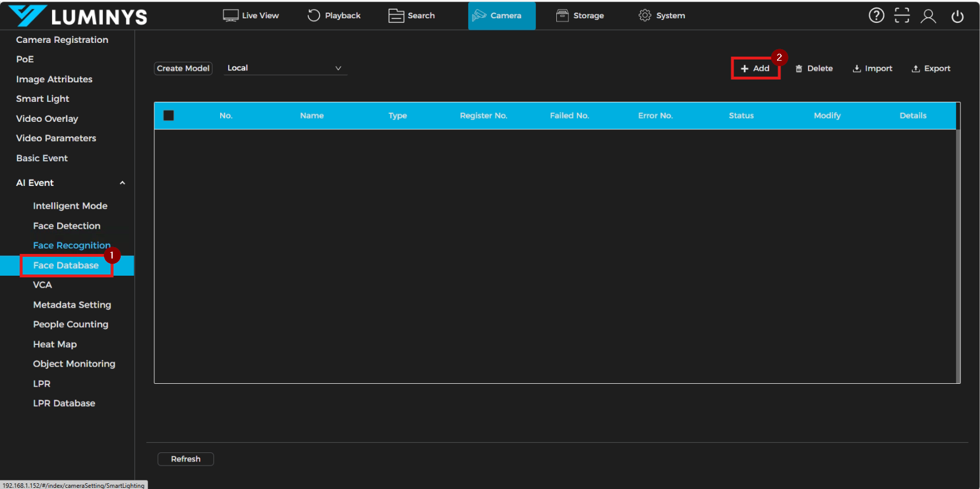Click the help question mark icon

[x=876, y=15]
